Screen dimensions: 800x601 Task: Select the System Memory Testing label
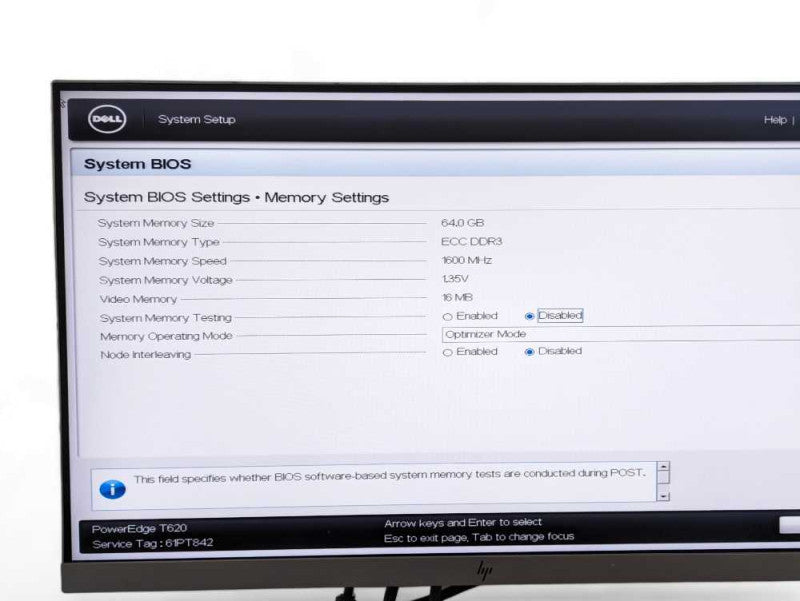[x=165, y=318]
